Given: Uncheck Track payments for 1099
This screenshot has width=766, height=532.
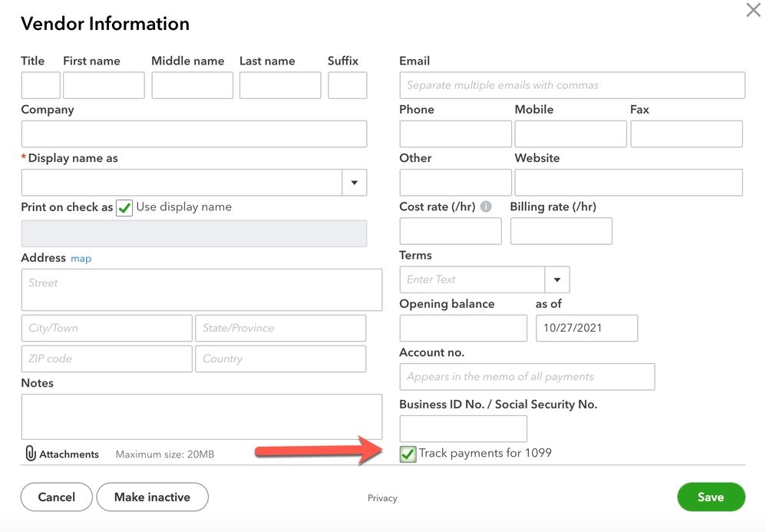Looking at the screenshot, I should pyautogui.click(x=408, y=454).
